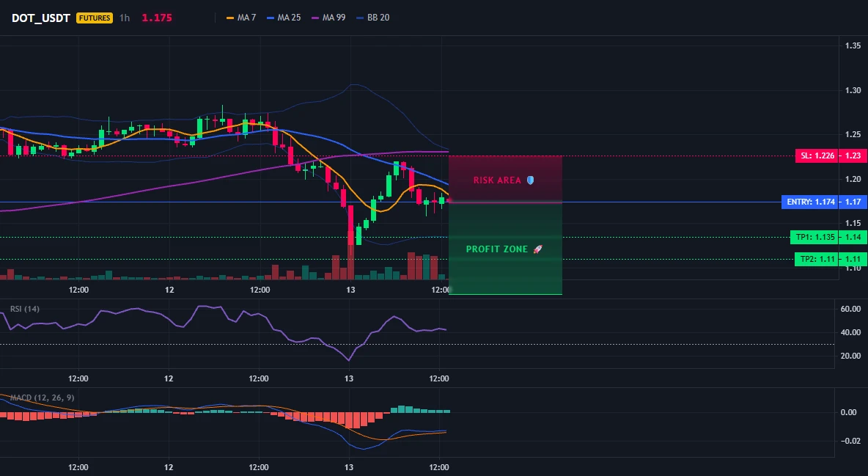Click the 13 date marker on price chart
This screenshot has width=868, height=476.
(350, 290)
